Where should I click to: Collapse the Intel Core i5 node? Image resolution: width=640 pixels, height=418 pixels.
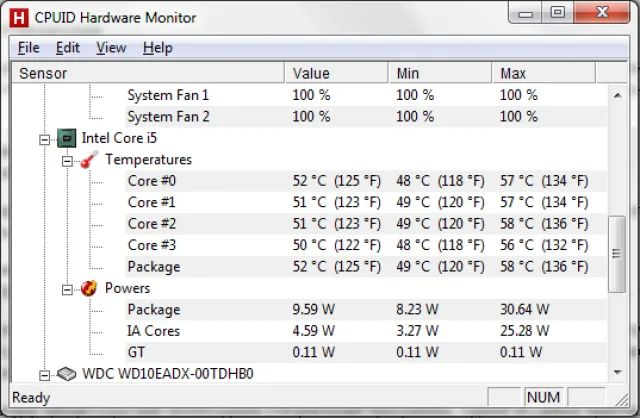(x=44, y=140)
